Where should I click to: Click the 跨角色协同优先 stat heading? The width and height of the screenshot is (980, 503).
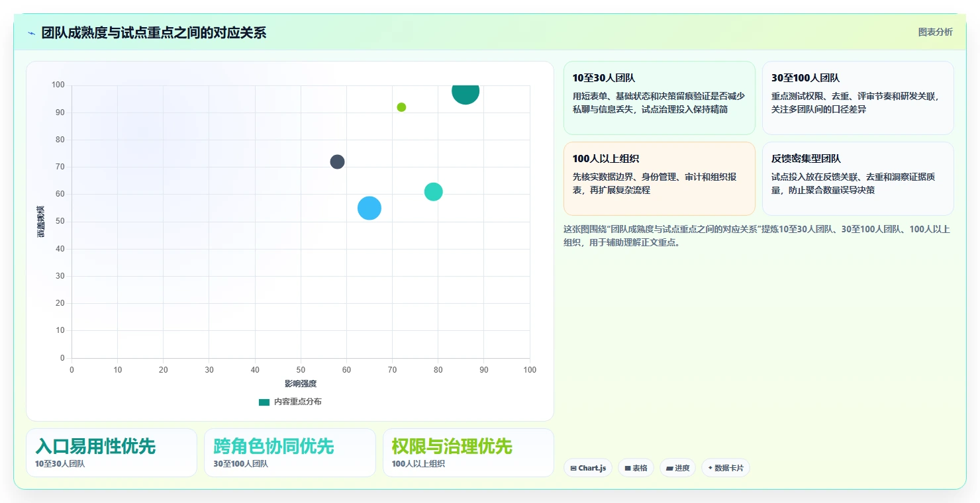pos(273,446)
